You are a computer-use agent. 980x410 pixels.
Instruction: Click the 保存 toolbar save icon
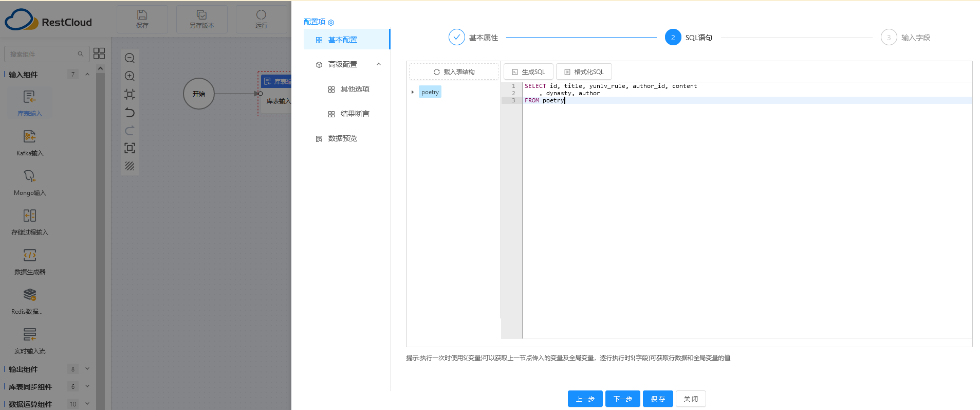pyautogui.click(x=142, y=15)
